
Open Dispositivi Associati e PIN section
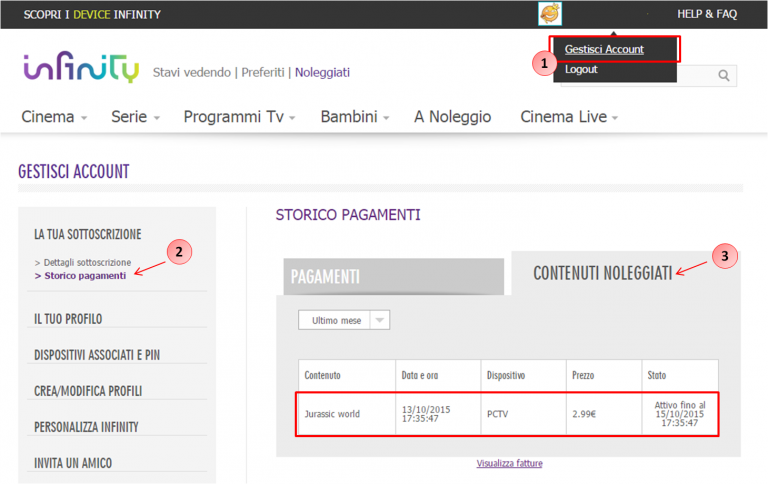tap(97, 355)
